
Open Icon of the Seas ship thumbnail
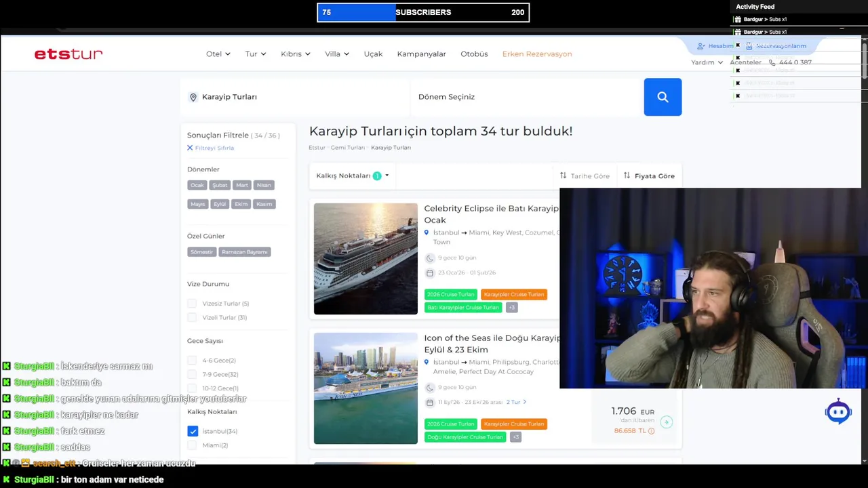click(x=366, y=388)
